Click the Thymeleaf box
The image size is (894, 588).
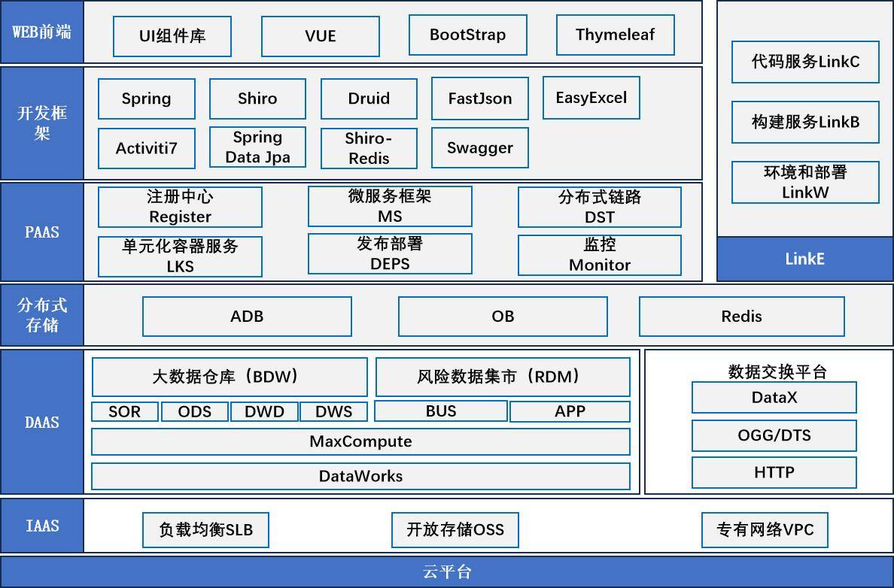point(616,35)
